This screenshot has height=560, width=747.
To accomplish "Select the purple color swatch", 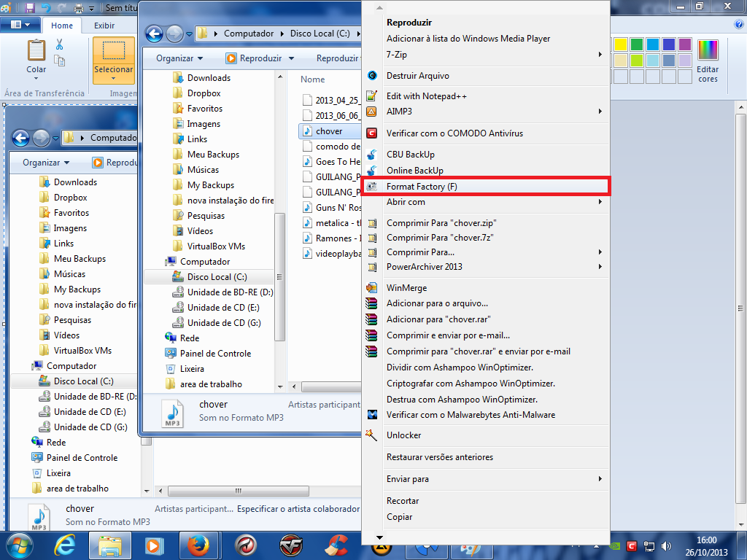I will 684,44.
